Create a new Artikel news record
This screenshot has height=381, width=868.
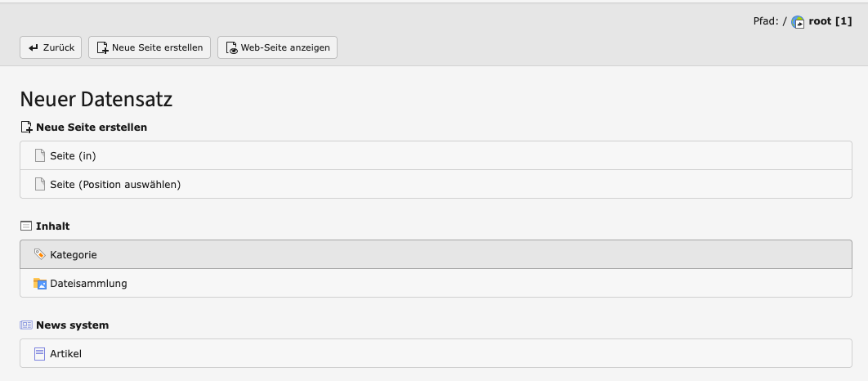pos(66,354)
